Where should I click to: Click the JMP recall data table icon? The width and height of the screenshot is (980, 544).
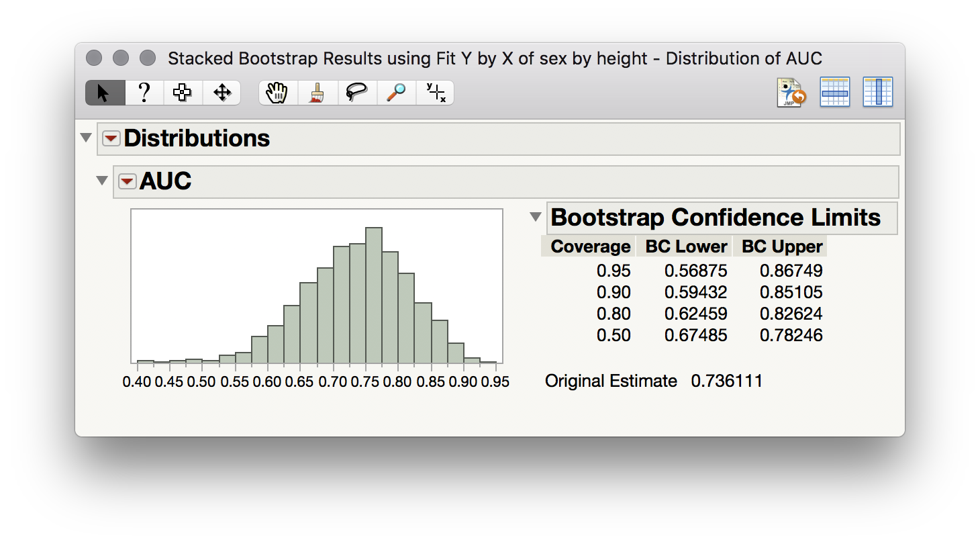click(x=791, y=92)
